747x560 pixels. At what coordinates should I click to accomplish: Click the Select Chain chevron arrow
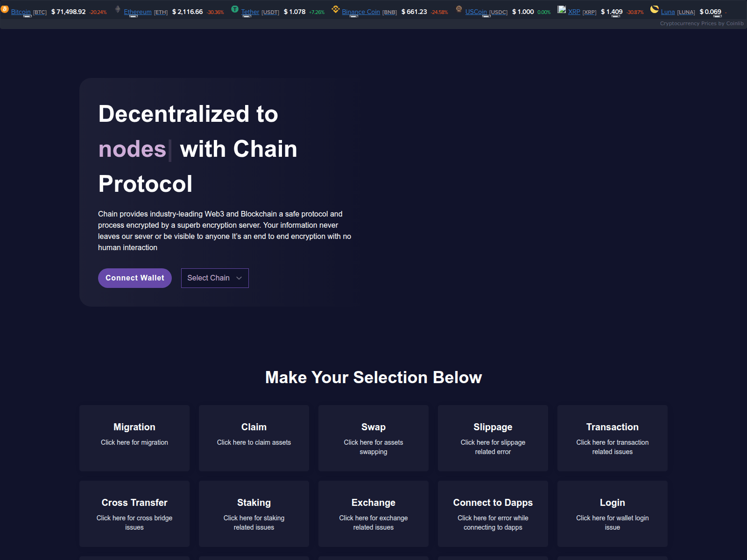239,278
